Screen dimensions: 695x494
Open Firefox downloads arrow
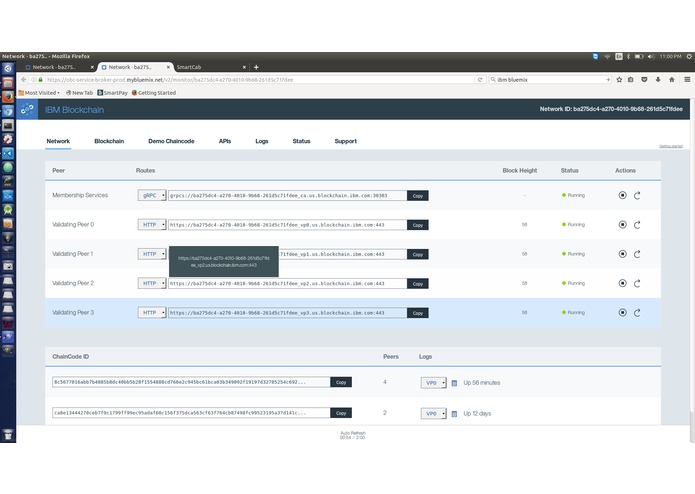pos(658,80)
